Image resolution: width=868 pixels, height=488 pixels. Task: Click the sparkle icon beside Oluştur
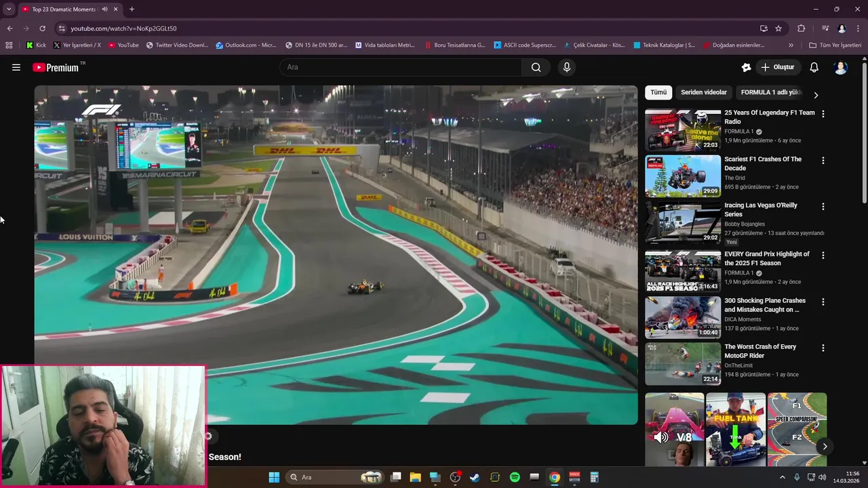coord(746,67)
